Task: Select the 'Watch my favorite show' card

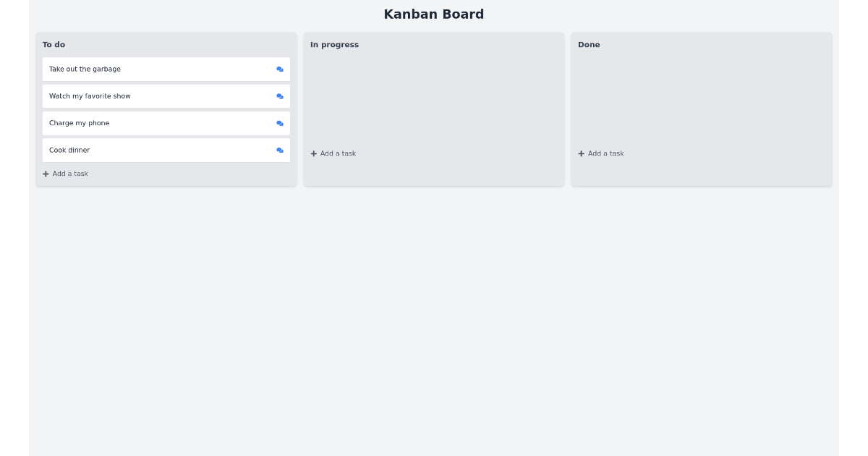Action: (x=145, y=96)
